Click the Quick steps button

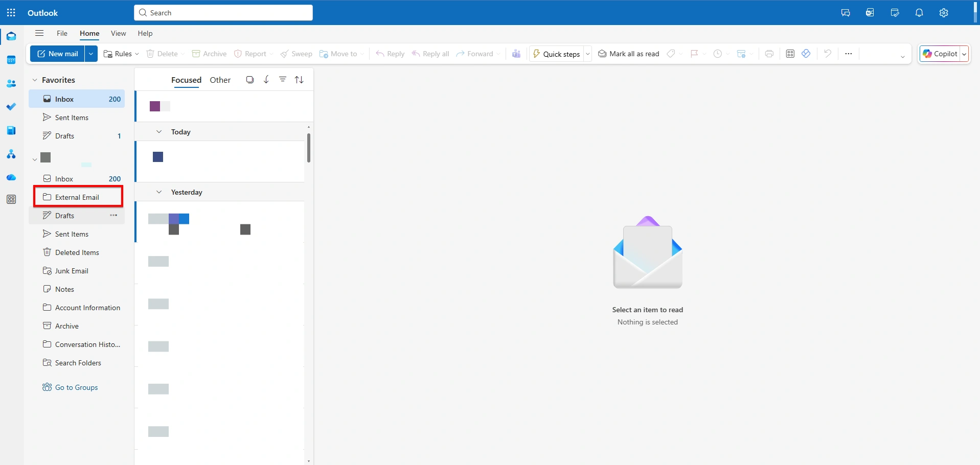point(556,54)
